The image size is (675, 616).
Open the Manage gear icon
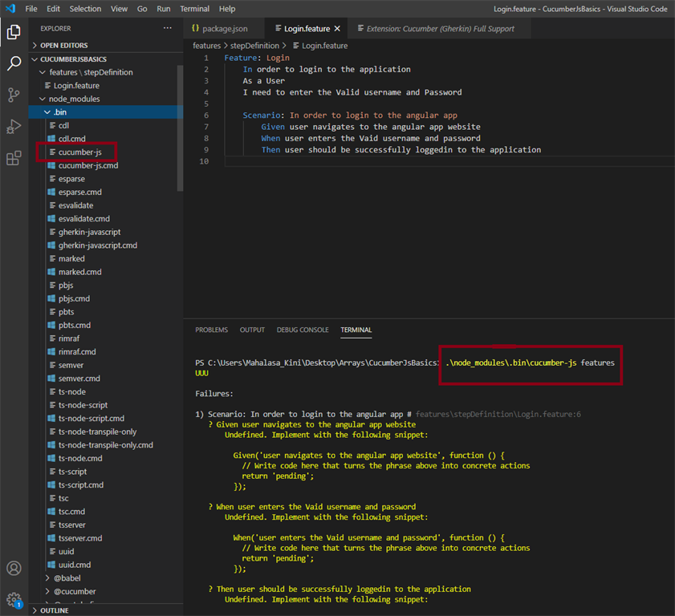(x=14, y=599)
